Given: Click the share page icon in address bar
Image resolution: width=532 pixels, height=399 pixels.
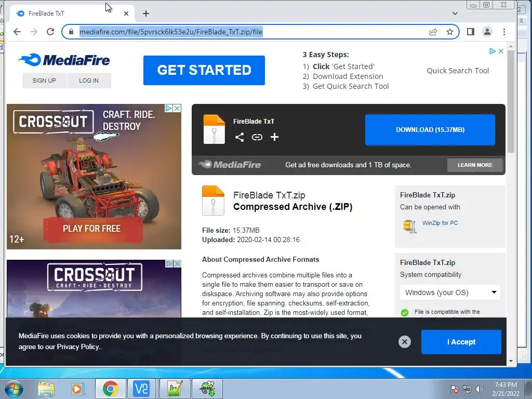Looking at the screenshot, I should pos(433,32).
